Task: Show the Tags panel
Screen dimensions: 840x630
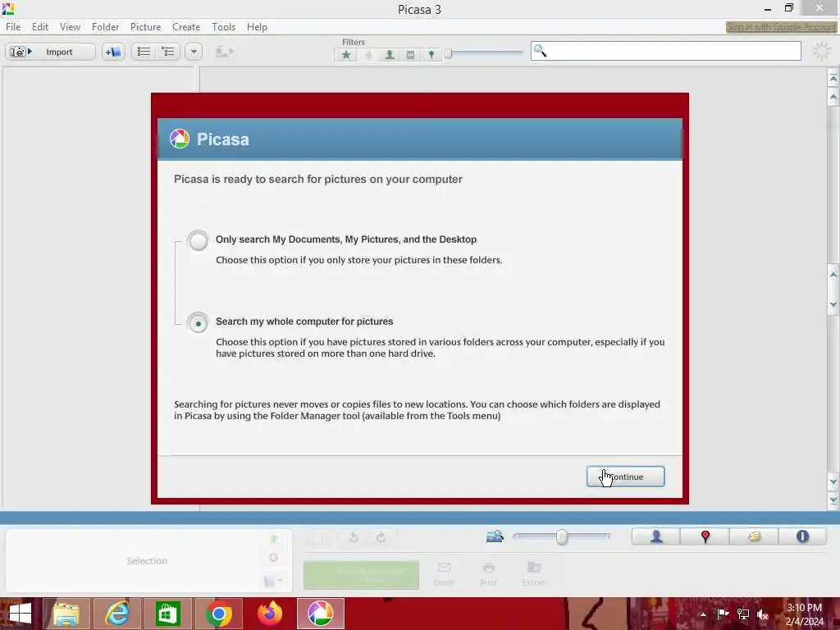Action: 754,536
